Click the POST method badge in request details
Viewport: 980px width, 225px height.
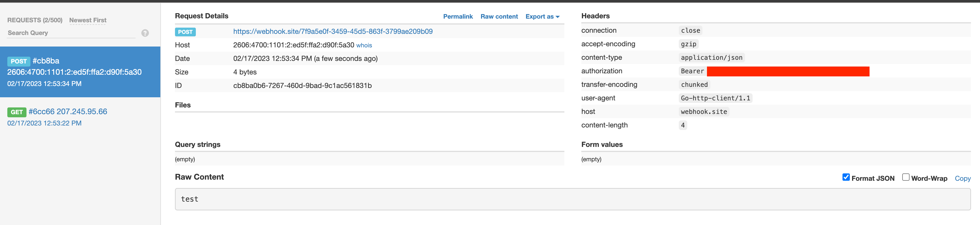coord(185,32)
